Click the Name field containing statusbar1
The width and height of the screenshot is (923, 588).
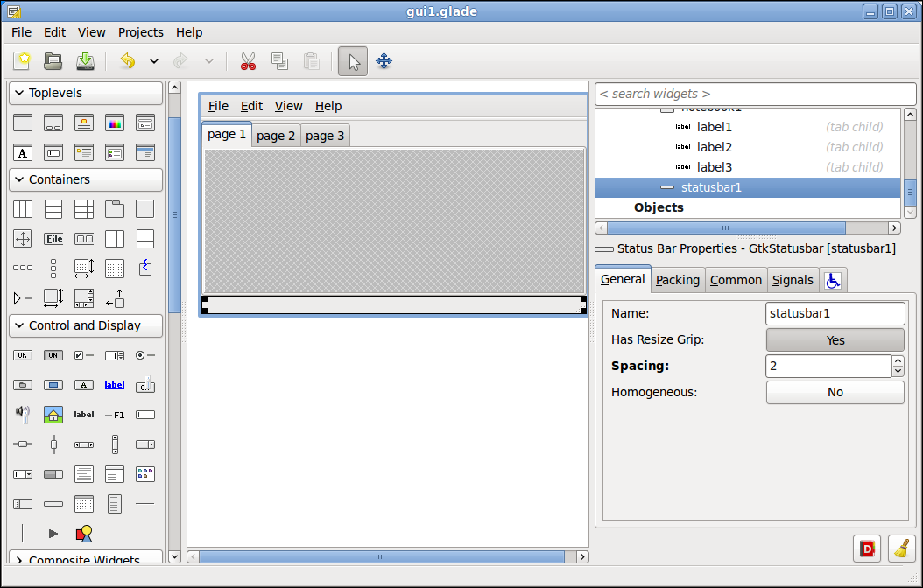click(x=835, y=313)
